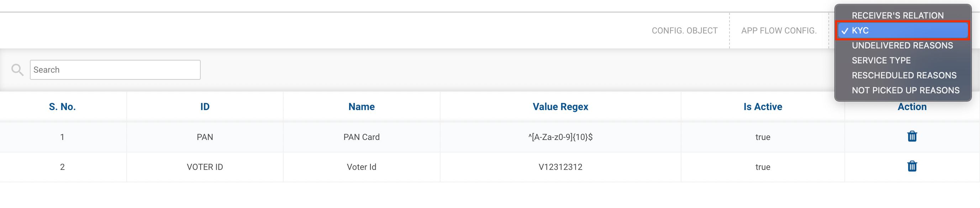Screen dimensions: 980x208
Task: Select RECEIVER'S RELATION from the dropdown
Action: [897, 16]
